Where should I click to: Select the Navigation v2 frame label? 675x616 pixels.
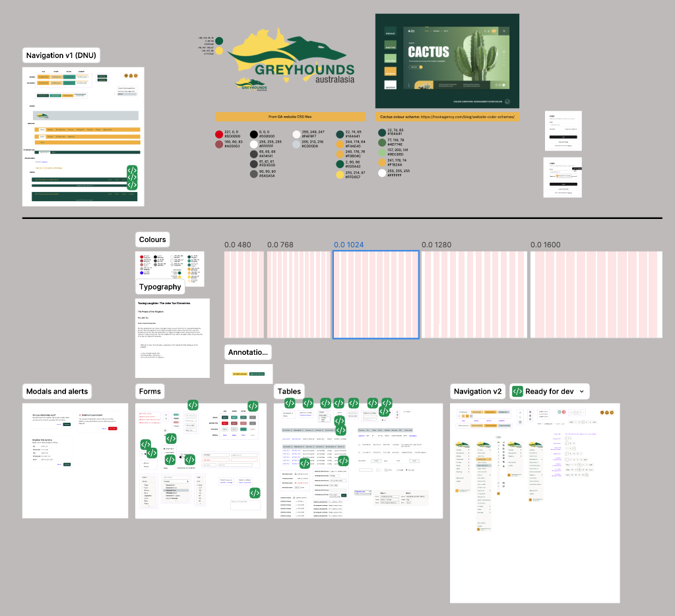[x=478, y=392]
